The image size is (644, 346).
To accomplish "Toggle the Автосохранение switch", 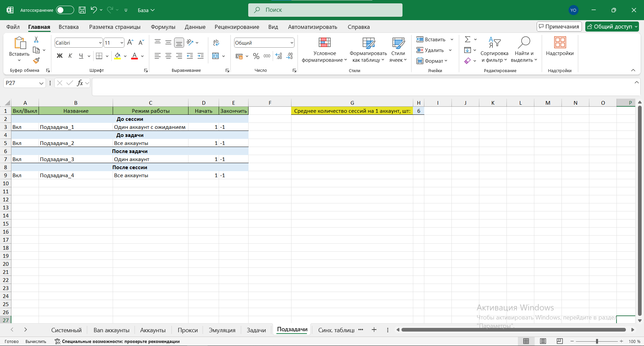I will pyautogui.click(x=65, y=10).
